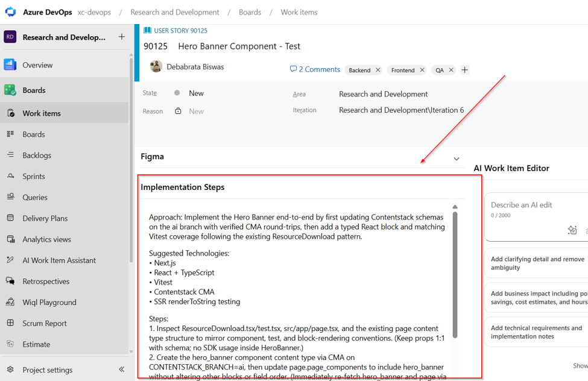Screen dimensions: 588x381
Task: Add a new tag with plus button
Action: (x=464, y=70)
